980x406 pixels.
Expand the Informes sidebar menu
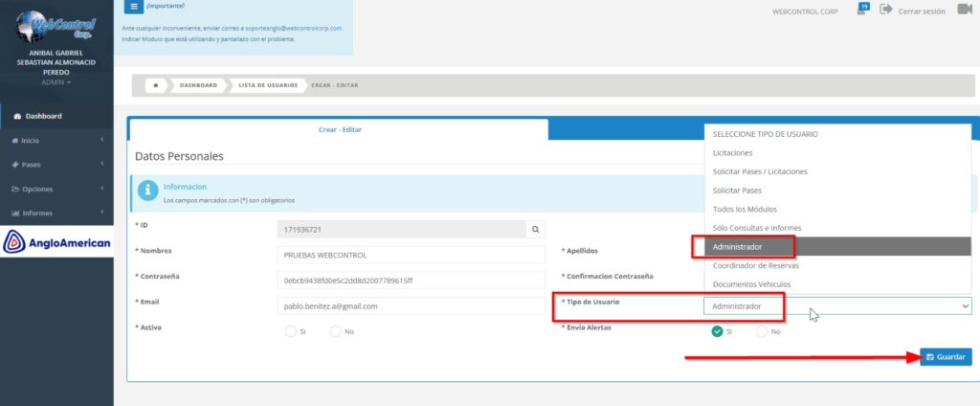tap(56, 213)
